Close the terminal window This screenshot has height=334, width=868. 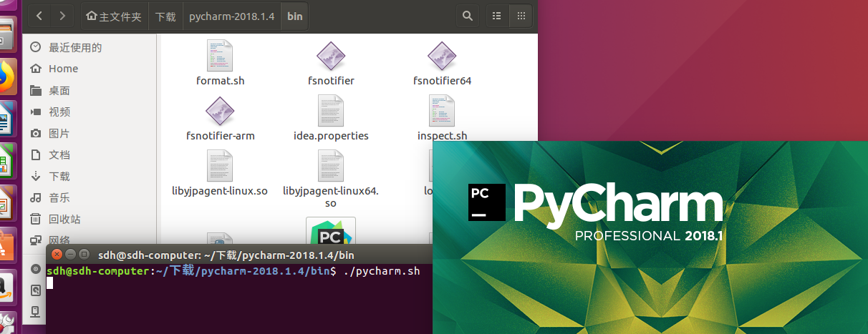point(57,255)
